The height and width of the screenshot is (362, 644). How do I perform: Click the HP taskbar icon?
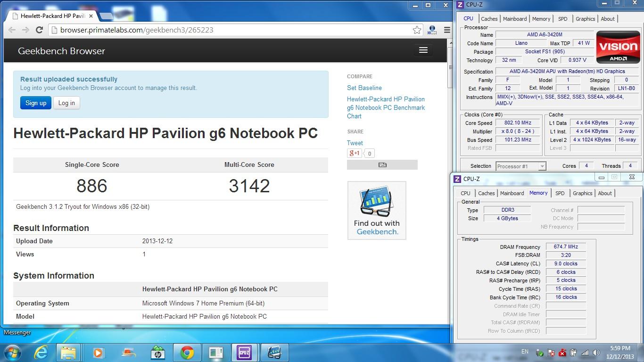157,353
